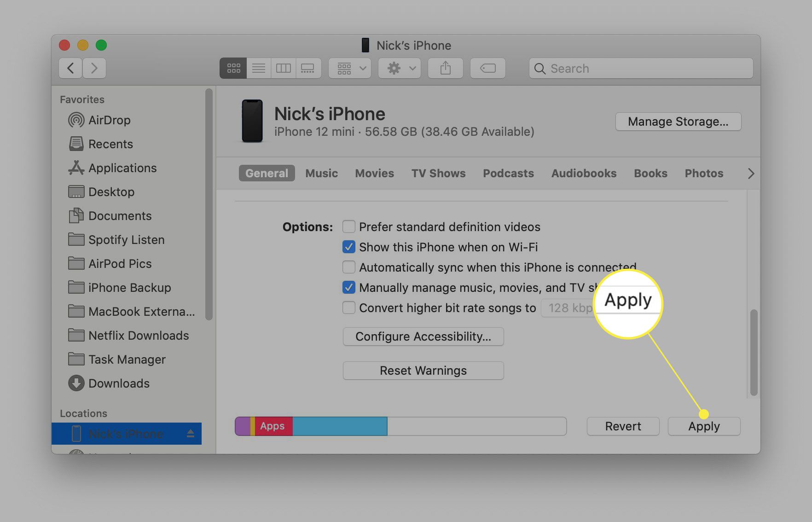The height and width of the screenshot is (522, 812).
Task: Click the Revert button
Action: pos(623,426)
